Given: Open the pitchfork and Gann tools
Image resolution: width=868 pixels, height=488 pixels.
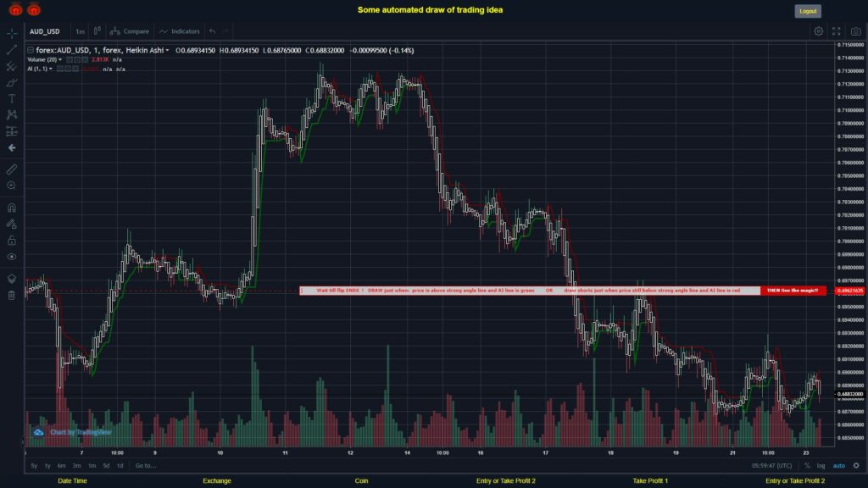Looking at the screenshot, I should tap(12, 66).
